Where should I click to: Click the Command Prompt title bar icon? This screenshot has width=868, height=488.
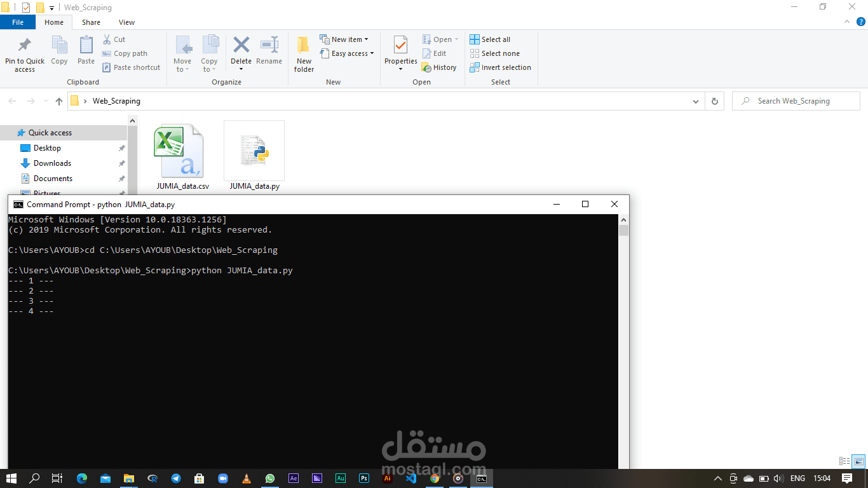point(18,205)
